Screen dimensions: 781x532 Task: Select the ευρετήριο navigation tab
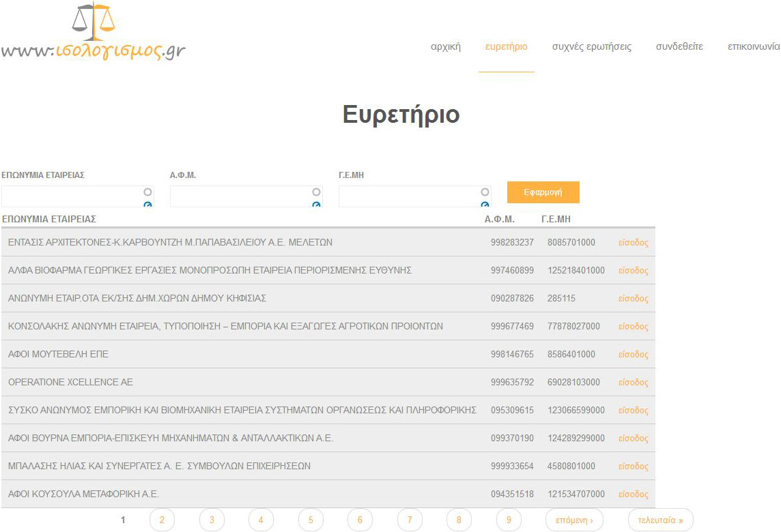[506, 47]
